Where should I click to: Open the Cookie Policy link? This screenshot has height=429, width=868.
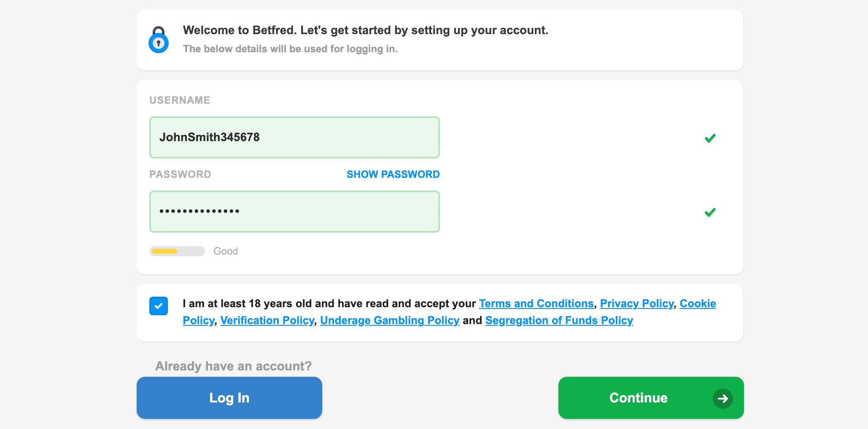(698, 303)
